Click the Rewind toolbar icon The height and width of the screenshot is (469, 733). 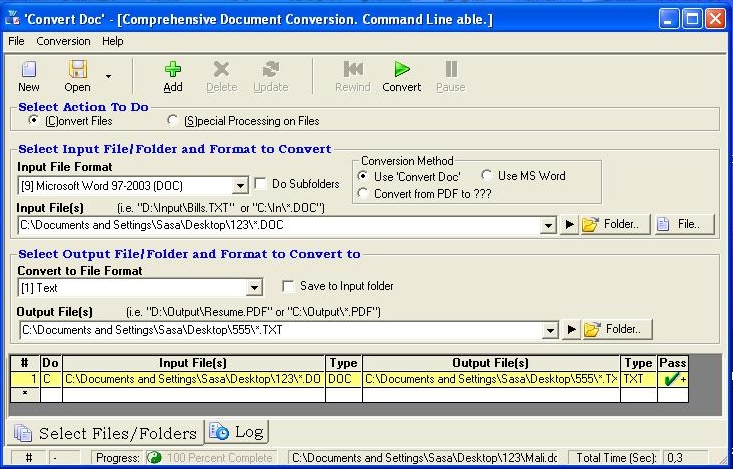[x=353, y=70]
